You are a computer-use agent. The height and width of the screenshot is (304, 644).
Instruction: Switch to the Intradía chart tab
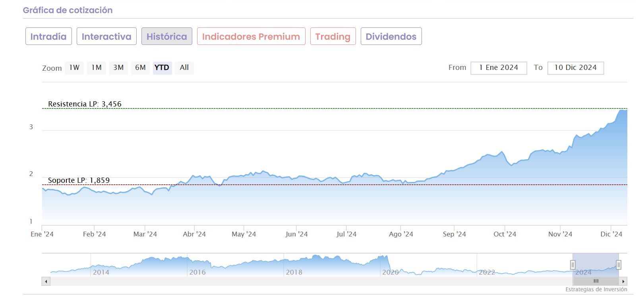click(x=48, y=37)
